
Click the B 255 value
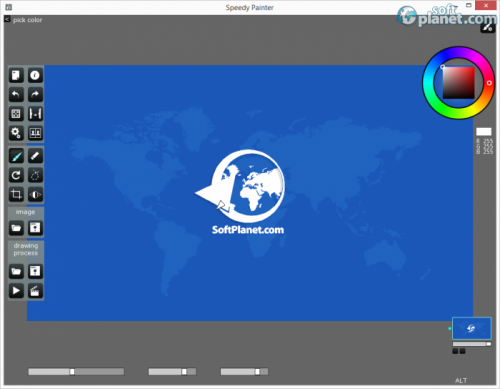pos(484,152)
